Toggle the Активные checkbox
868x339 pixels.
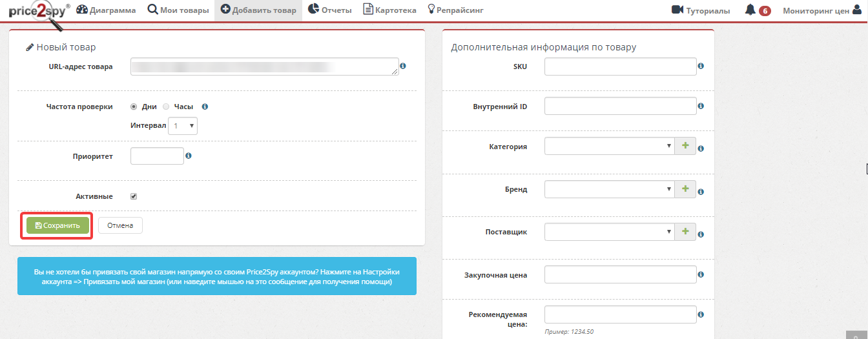[134, 196]
